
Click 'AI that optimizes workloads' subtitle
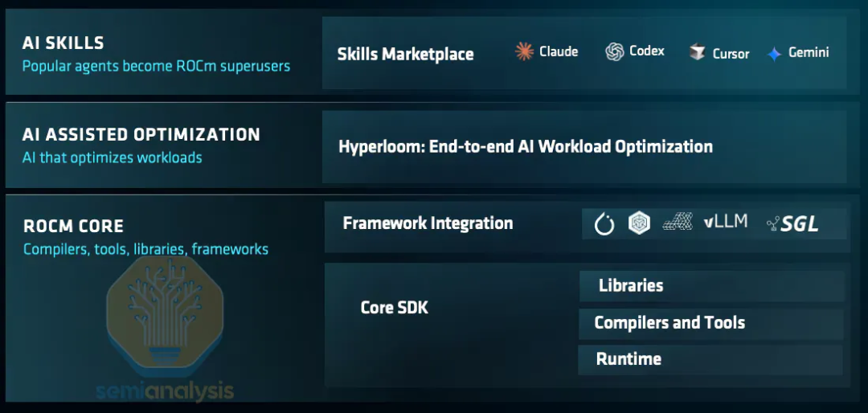point(113,157)
